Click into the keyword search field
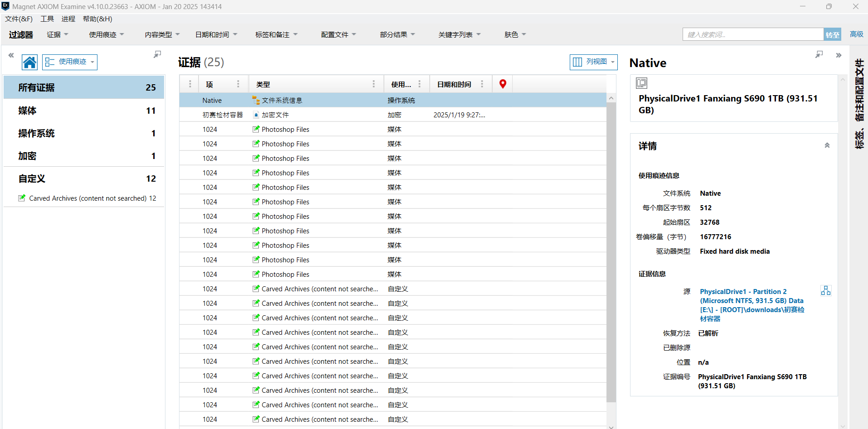 (753, 34)
